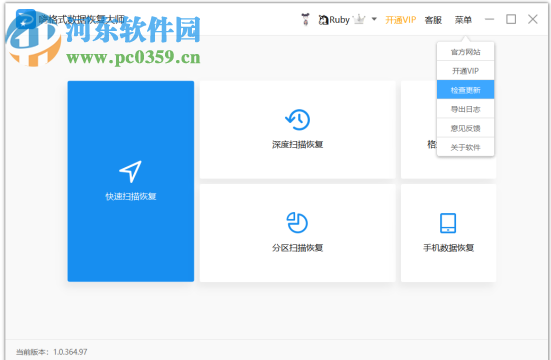This screenshot has width=551, height=360.
Task: Close the application window
Action: point(533,19)
